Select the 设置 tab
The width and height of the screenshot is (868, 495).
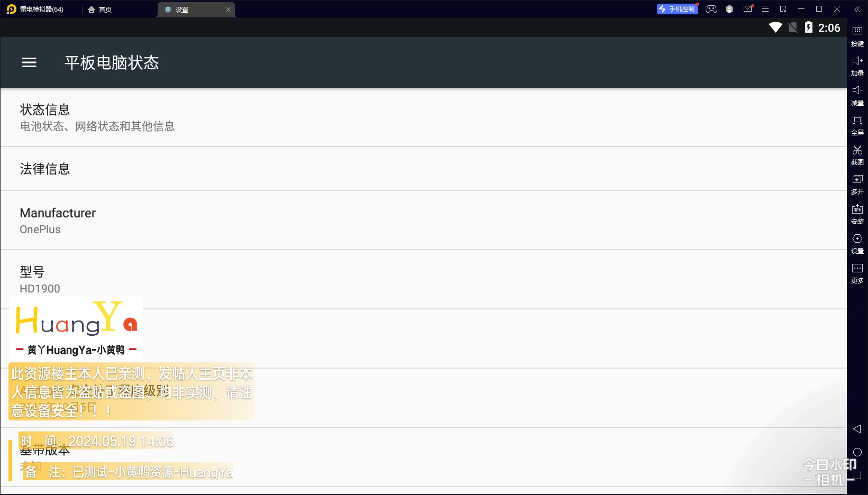click(181, 10)
